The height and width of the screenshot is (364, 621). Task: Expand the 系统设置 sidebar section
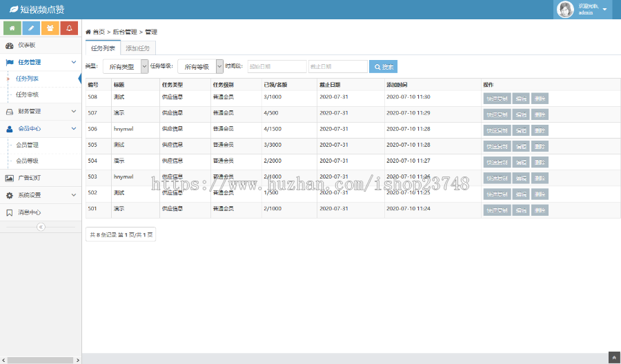pyautogui.click(x=40, y=195)
